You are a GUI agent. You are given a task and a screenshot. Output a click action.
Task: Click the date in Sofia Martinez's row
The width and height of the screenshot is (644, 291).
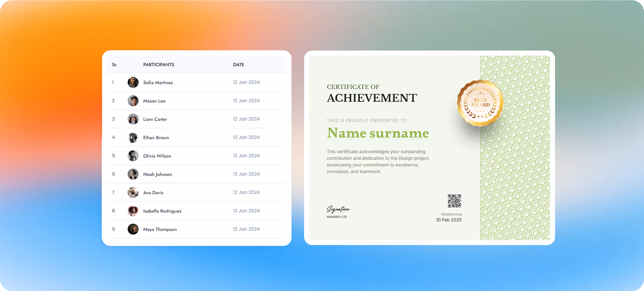(246, 82)
